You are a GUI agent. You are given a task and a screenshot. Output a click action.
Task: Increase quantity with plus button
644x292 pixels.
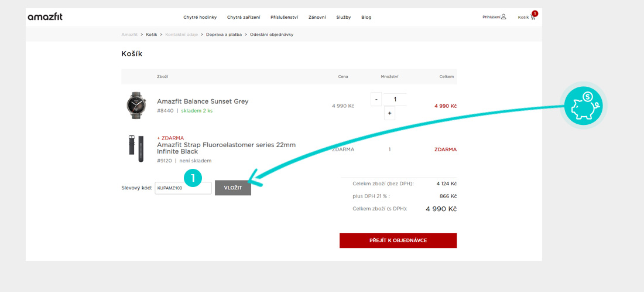click(x=389, y=113)
